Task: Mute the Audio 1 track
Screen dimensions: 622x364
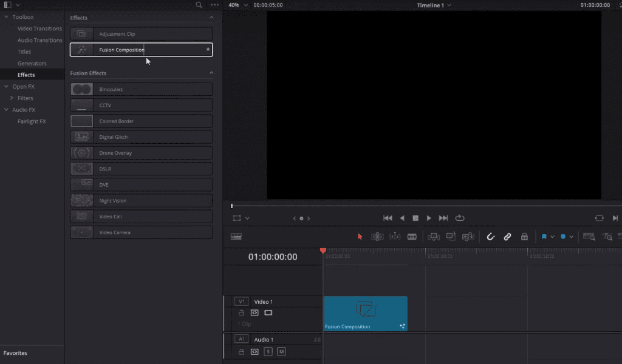Action: 281,352
